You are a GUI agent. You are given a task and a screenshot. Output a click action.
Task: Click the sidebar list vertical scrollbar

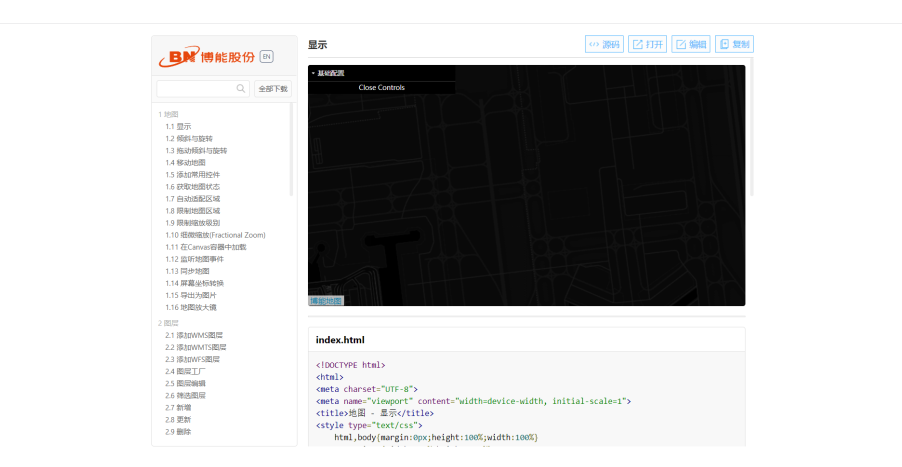pos(292,150)
